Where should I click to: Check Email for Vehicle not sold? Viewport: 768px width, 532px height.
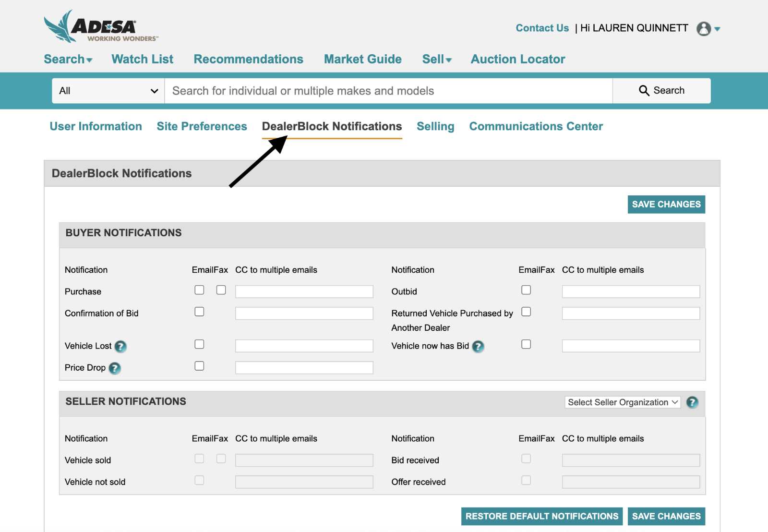click(x=199, y=480)
